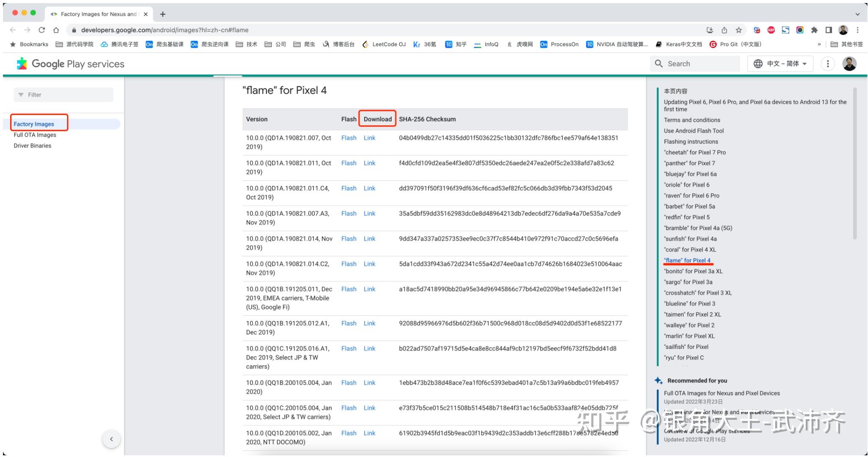
Task: Click the download Link for QQ1D.200105.002, NTT DOCOMO
Action: [370, 433]
